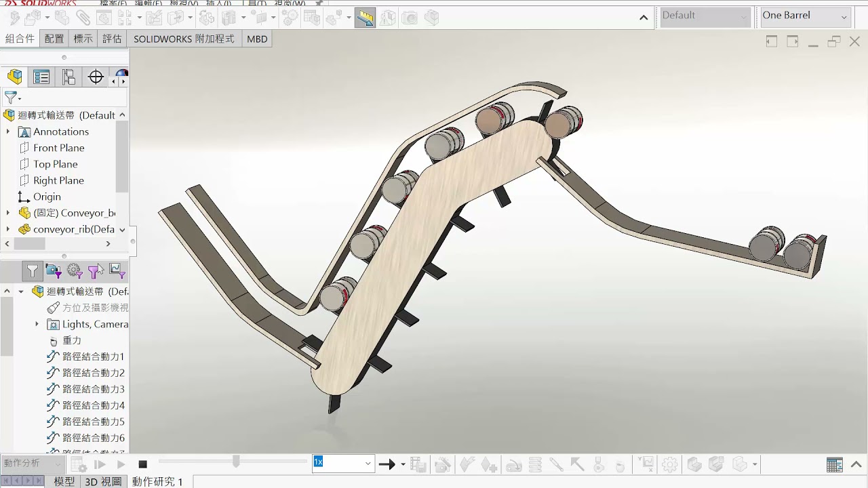Toggle the filter results button
This screenshot has width=868, height=488.
coord(117,271)
